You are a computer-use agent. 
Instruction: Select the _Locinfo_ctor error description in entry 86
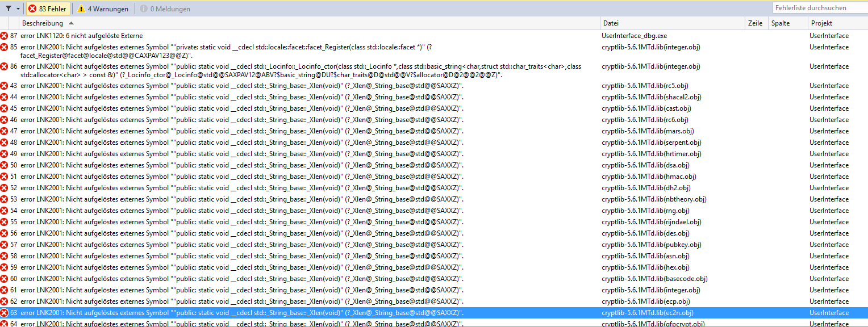pyautogui.click(x=301, y=70)
